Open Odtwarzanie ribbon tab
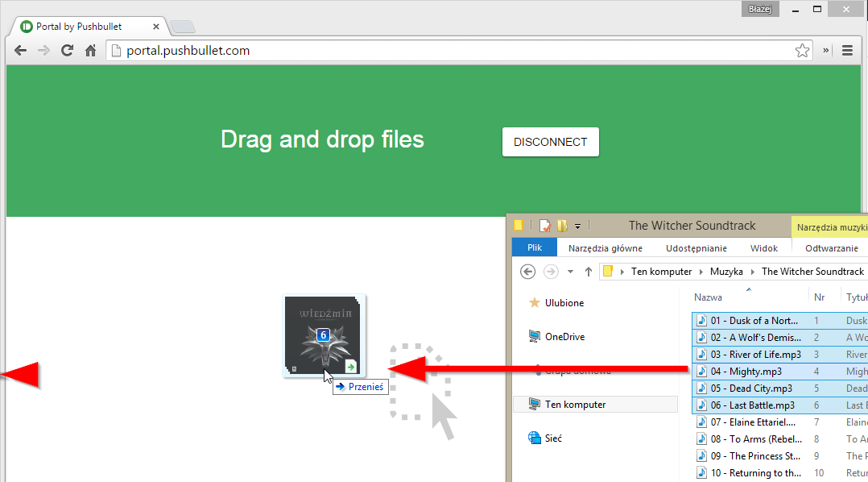The width and height of the screenshot is (868, 482). (x=832, y=248)
